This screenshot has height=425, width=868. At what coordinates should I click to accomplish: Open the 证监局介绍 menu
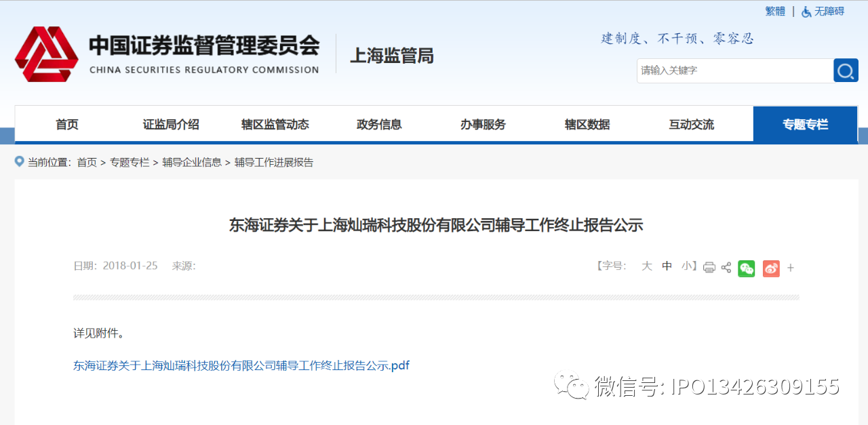coord(171,124)
